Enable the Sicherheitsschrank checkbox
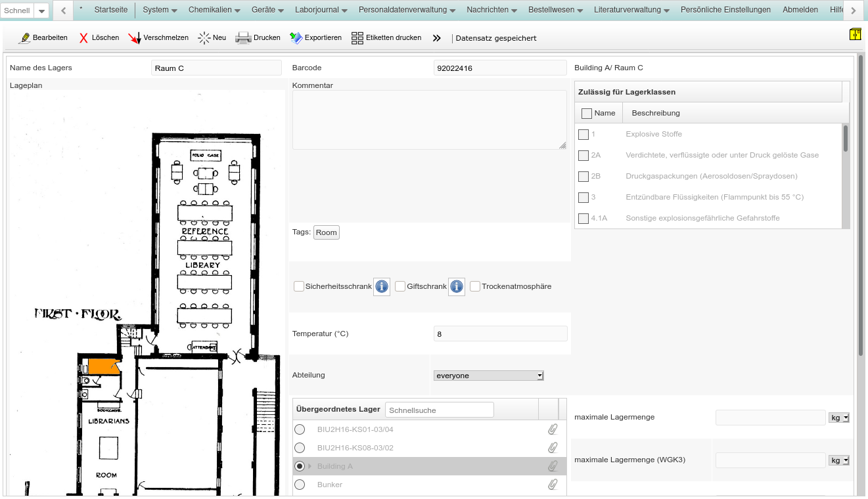The height and width of the screenshot is (499, 868). [299, 286]
